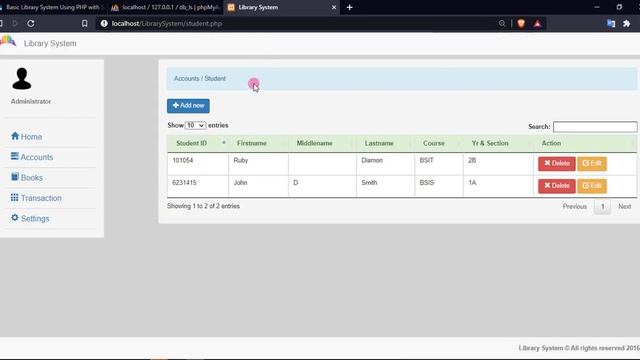The height and width of the screenshot is (360, 640).
Task: Edit student Ruby Diamon
Action: coord(592,164)
